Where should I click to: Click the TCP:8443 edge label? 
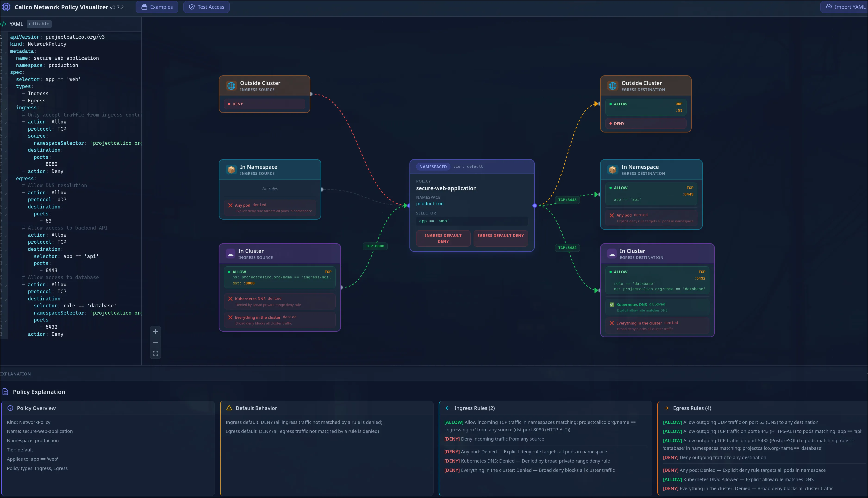point(567,200)
